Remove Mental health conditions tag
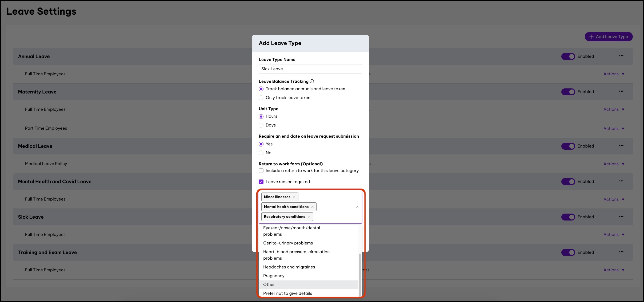The height and width of the screenshot is (302, 644). pos(312,207)
